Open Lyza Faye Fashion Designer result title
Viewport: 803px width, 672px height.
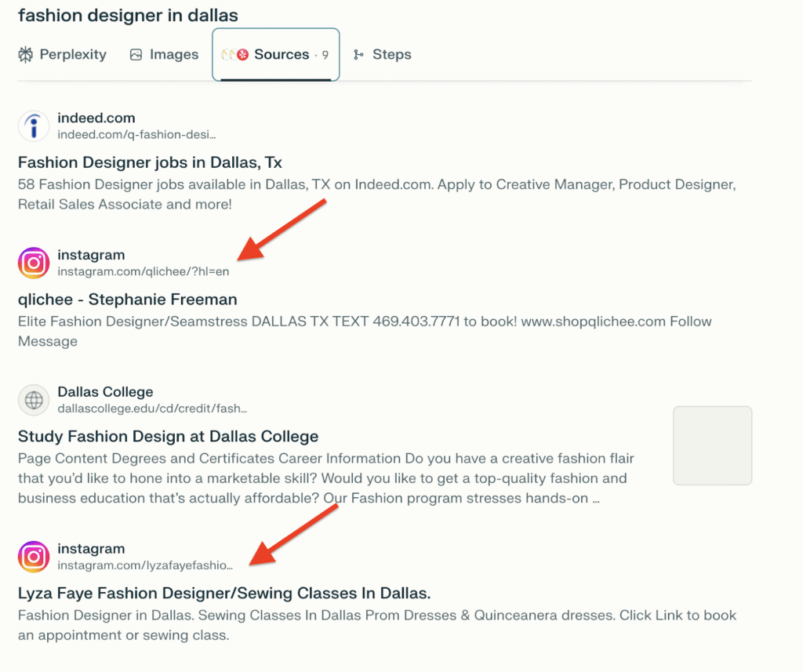click(x=224, y=593)
